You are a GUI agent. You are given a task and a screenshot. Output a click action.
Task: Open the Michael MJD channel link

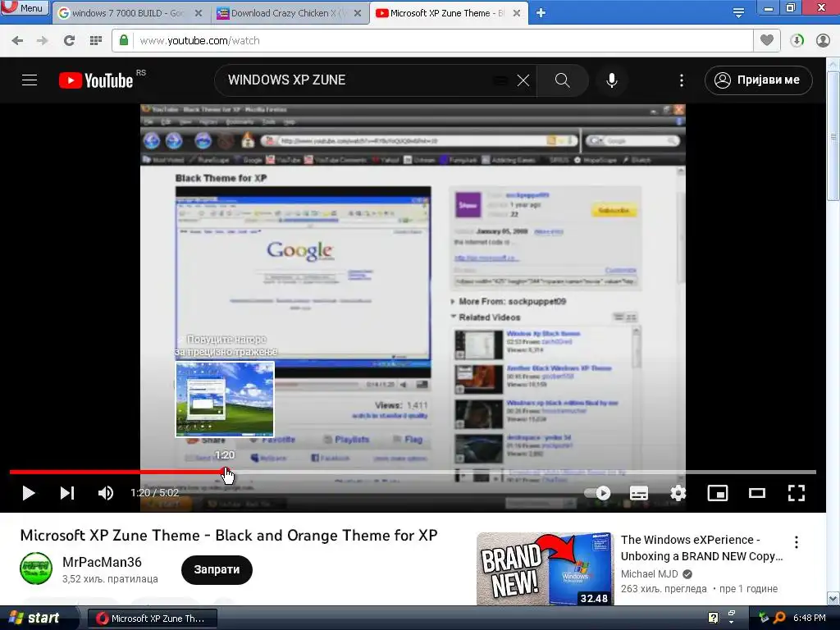click(x=650, y=573)
